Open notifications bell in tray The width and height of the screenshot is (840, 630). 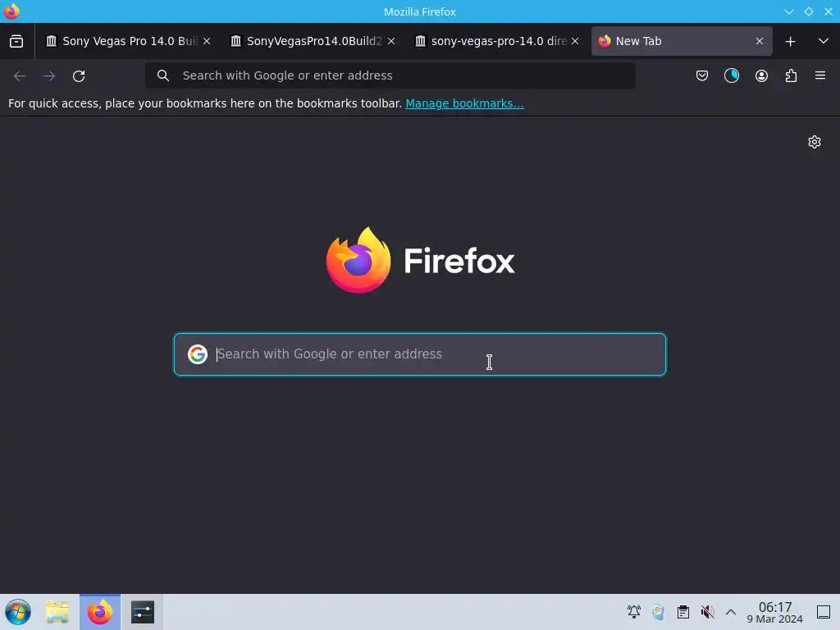tap(634, 612)
